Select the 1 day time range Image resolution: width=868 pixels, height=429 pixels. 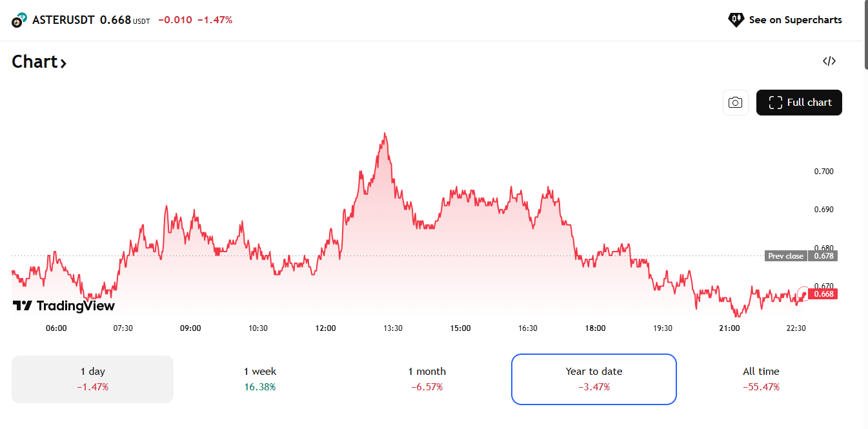pos(92,379)
